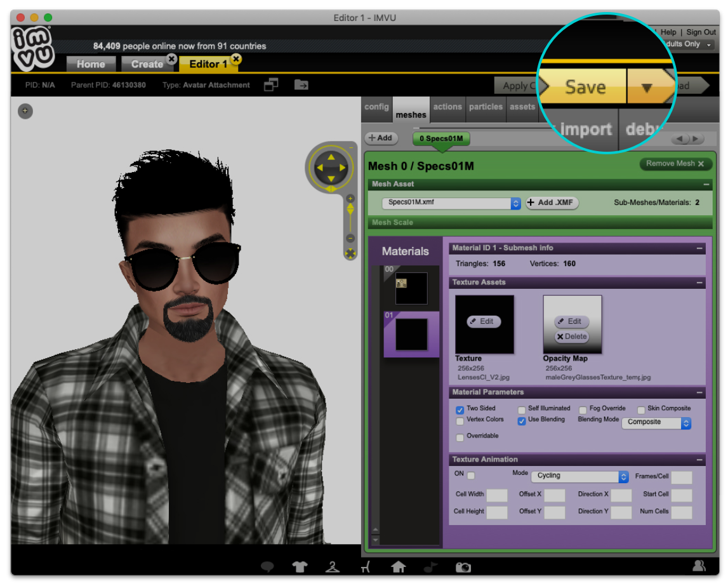This screenshot has height=586, width=728.
Task: Open the chat bubble icon in bottom bar
Action: coord(267,566)
